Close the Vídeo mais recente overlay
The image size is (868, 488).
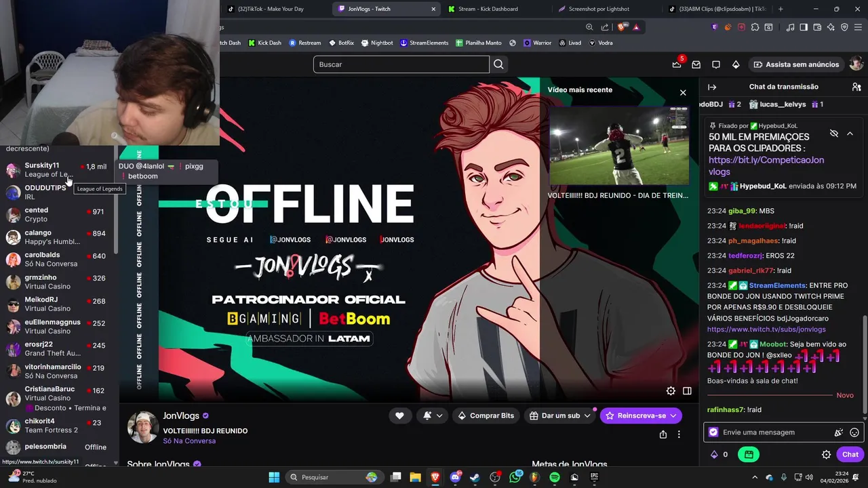pyautogui.click(x=683, y=93)
